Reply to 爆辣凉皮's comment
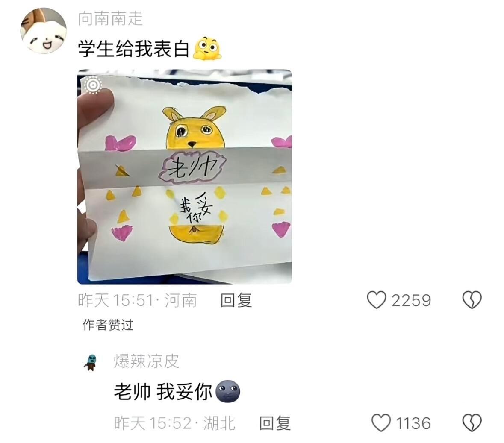The width and height of the screenshot is (504, 443). (x=275, y=423)
